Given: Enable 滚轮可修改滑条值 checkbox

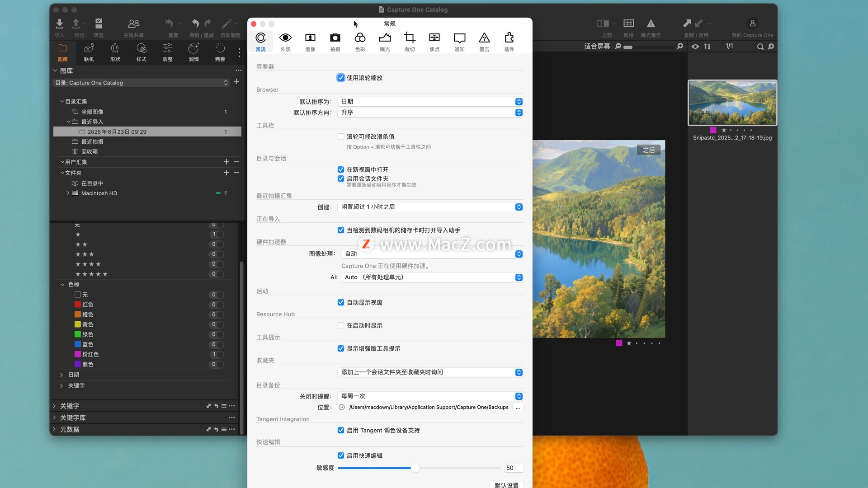Looking at the screenshot, I should 341,136.
